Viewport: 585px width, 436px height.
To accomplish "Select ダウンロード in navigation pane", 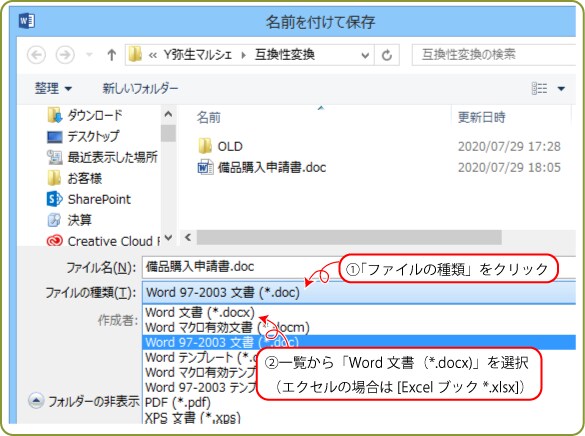I will pos(85,115).
